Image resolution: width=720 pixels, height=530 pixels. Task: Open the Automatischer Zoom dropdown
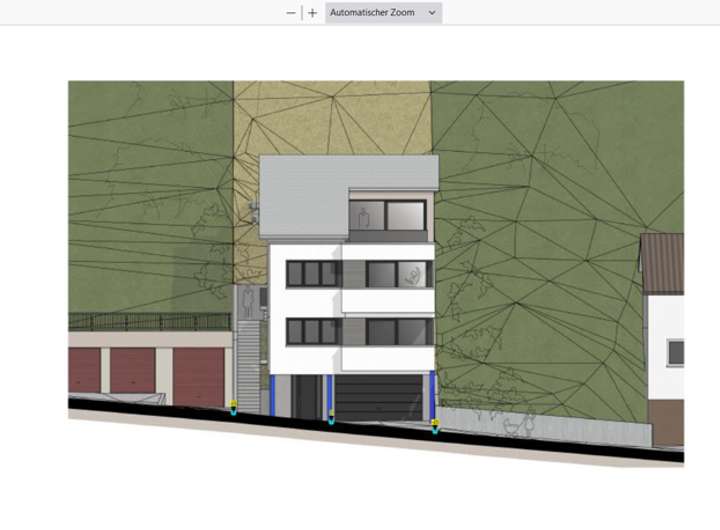tap(383, 13)
